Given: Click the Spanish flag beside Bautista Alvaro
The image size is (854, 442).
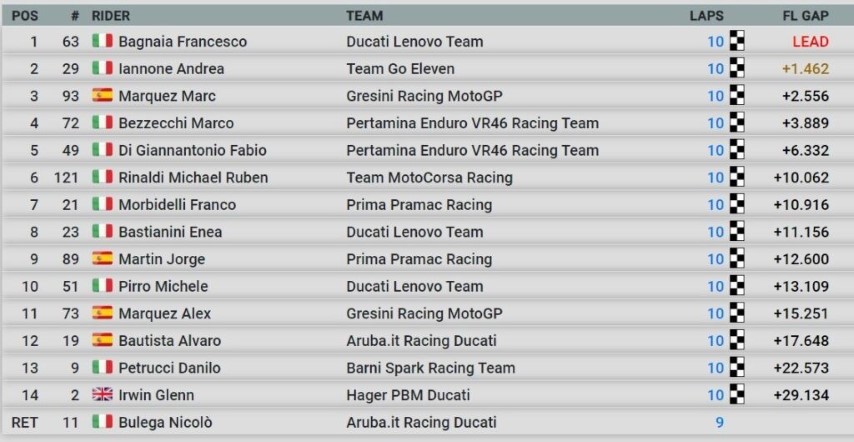Looking at the screenshot, I should (102, 341).
